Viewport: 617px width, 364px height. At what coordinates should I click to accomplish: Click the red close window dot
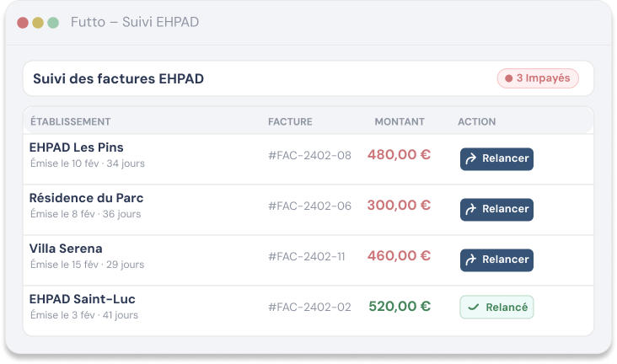point(23,23)
